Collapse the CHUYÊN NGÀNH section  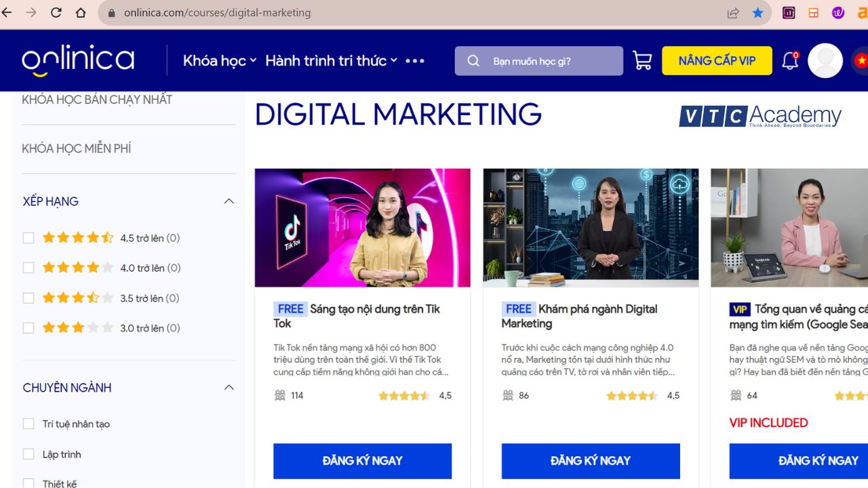(x=229, y=387)
